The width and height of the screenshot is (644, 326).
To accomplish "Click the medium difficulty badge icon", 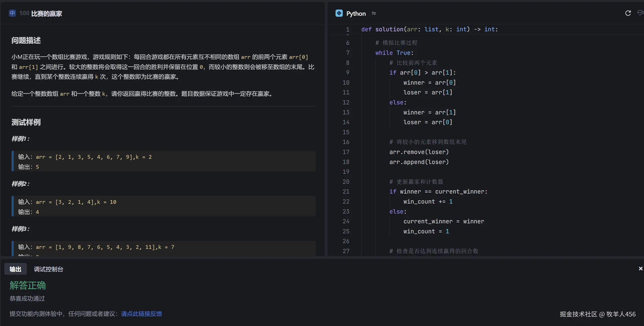I will [12, 13].
